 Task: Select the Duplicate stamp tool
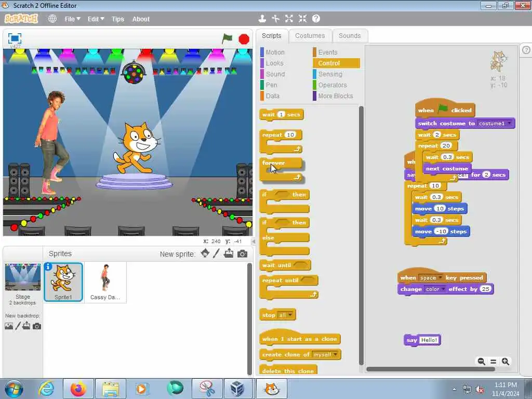click(x=262, y=19)
